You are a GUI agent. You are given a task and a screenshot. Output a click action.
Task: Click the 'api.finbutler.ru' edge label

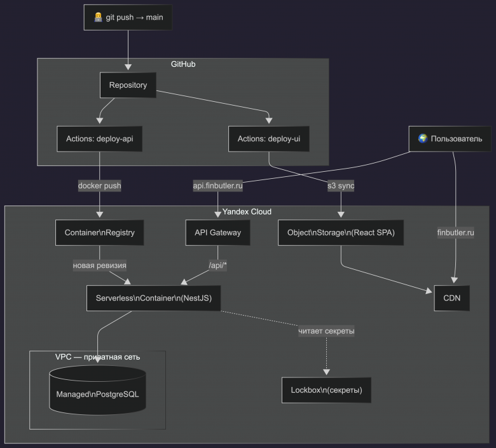point(218,186)
